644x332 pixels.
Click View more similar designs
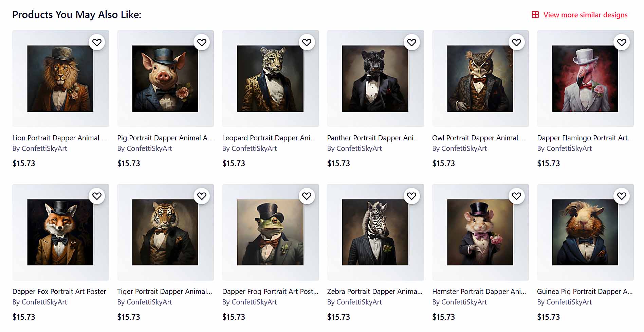coord(585,15)
